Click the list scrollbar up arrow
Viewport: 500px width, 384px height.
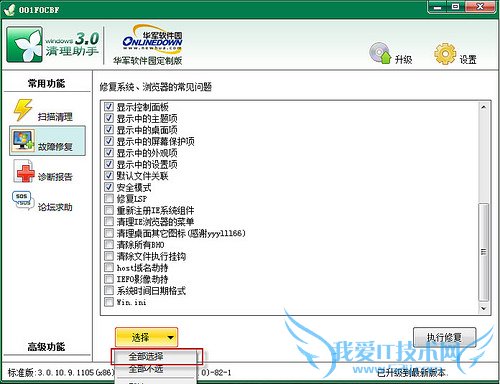(483, 107)
